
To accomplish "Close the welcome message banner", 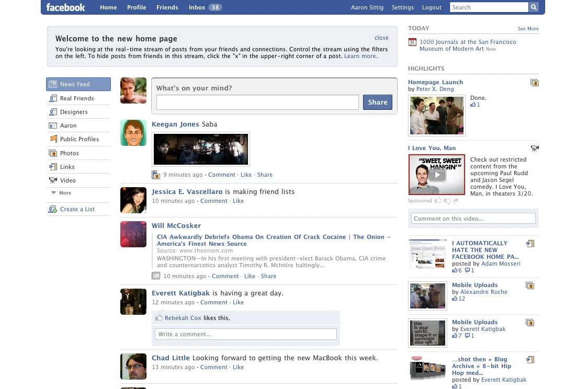I will coord(381,38).
